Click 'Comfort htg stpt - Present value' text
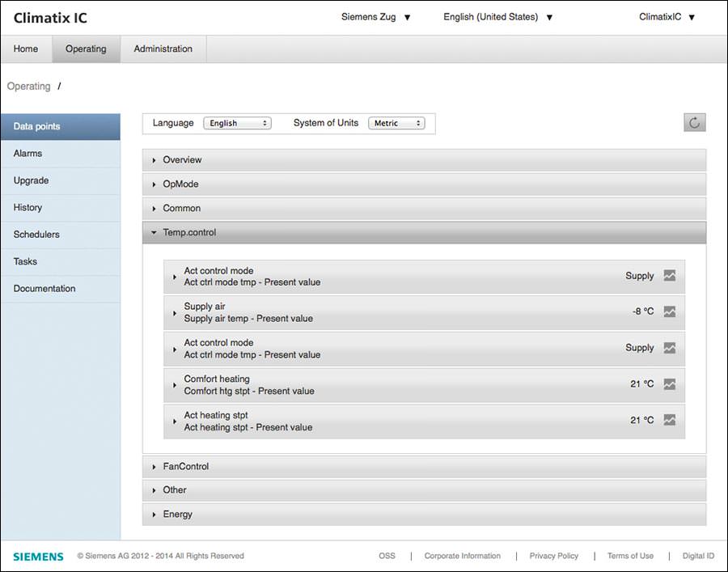This screenshot has height=572, width=728. click(249, 391)
